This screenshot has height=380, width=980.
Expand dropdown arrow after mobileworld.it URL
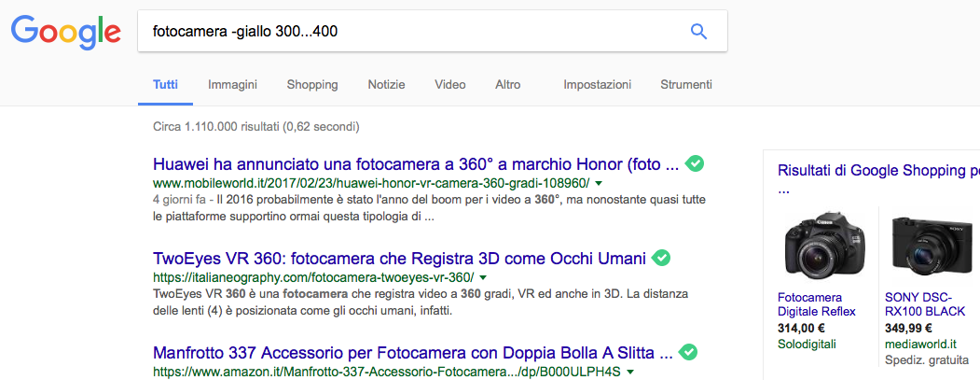click(599, 184)
